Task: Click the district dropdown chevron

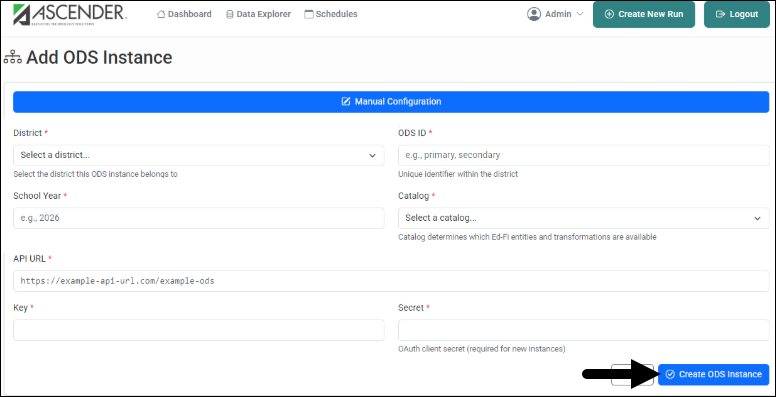Action: 372,155
